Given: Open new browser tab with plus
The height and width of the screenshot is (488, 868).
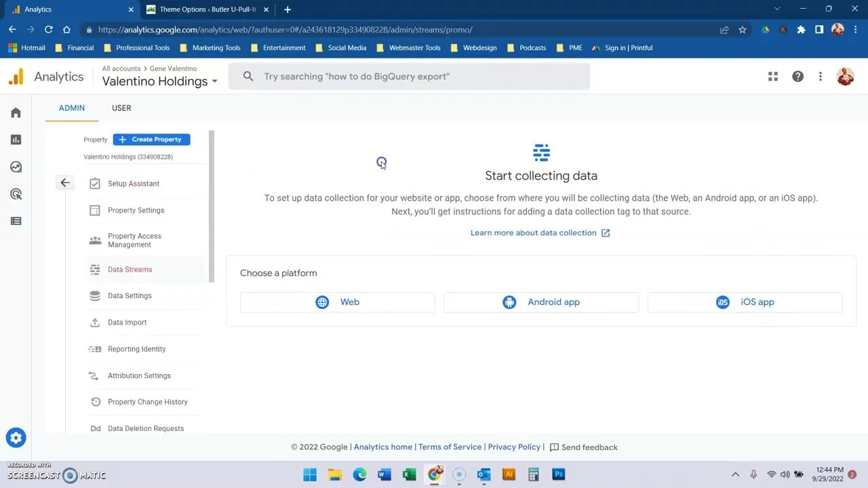Looking at the screenshot, I should [288, 9].
